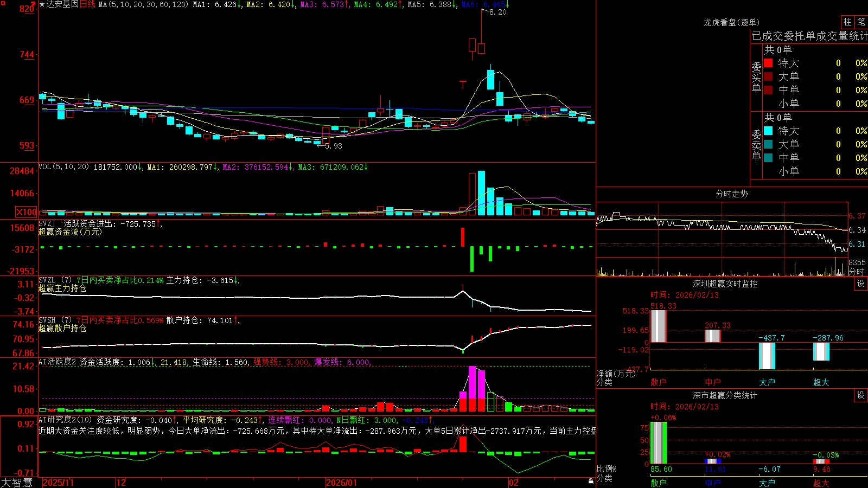Click 时间: 2026/02/13 in 深圳超赢实时监控
868x488 pixels.
point(684,295)
